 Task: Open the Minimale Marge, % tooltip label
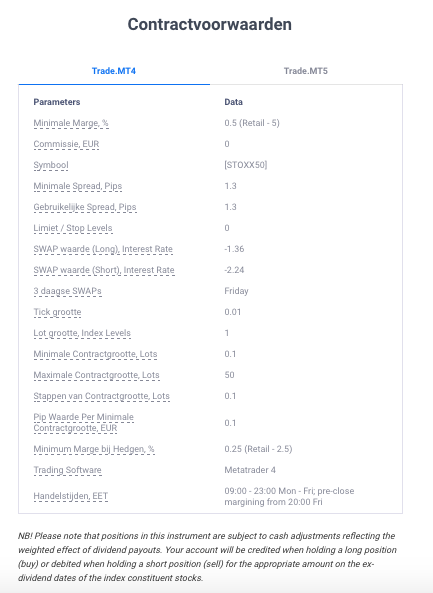click(x=71, y=123)
